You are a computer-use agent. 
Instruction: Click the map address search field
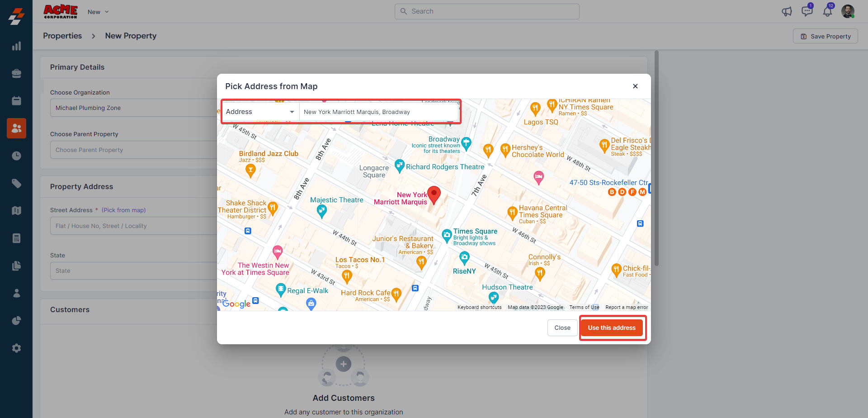[x=379, y=112]
